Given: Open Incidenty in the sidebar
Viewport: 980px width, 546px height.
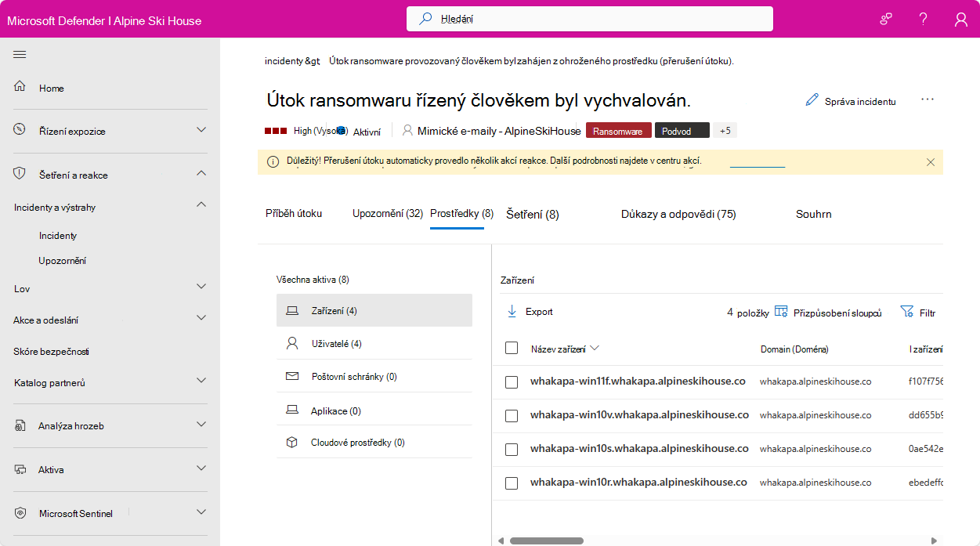Looking at the screenshot, I should point(58,236).
